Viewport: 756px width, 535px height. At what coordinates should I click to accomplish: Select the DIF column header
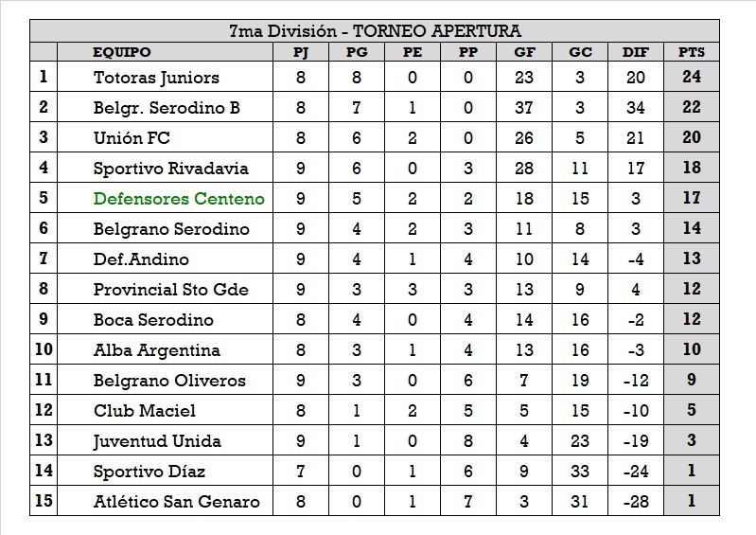click(x=635, y=52)
